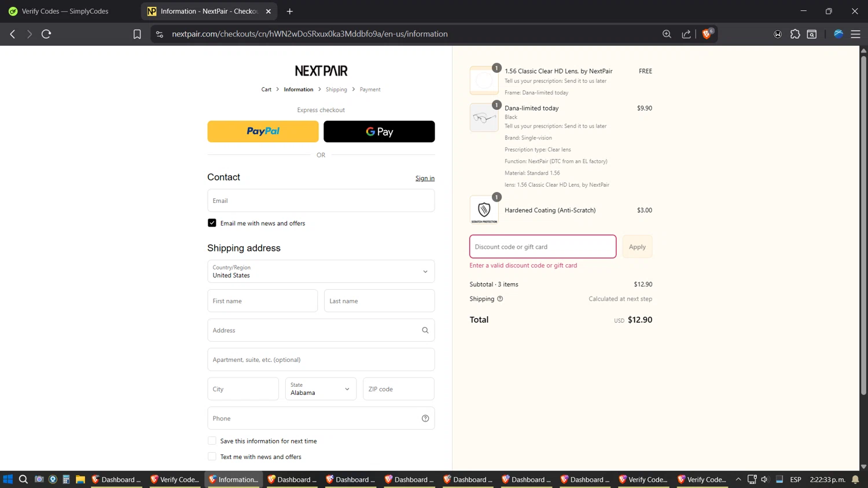Open the State dropdown showing Alabama

click(321, 389)
